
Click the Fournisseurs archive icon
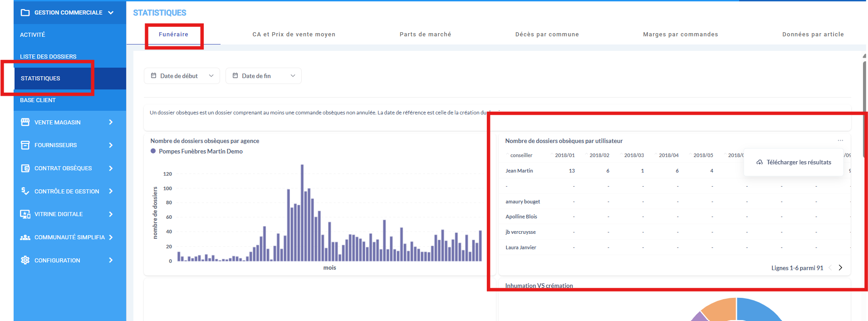[25, 145]
